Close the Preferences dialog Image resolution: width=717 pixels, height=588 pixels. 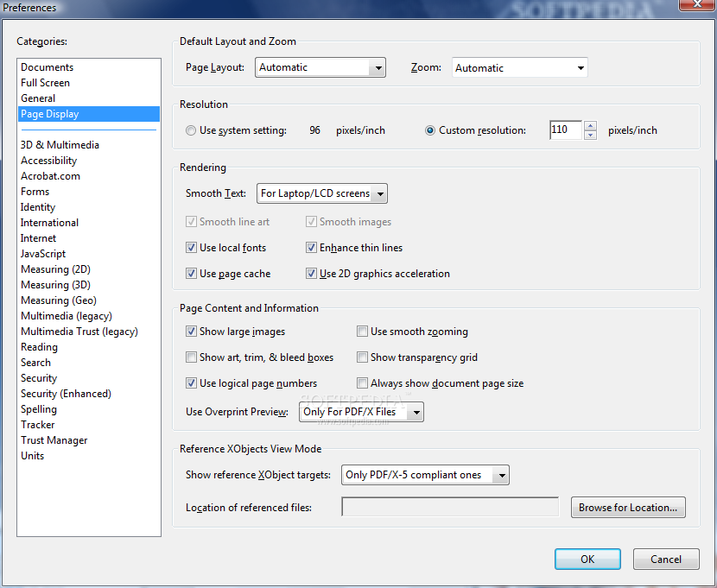coord(697,4)
